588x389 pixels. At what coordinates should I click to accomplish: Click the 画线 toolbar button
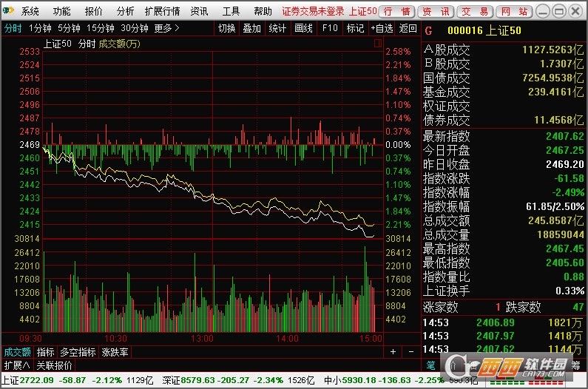[303, 28]
